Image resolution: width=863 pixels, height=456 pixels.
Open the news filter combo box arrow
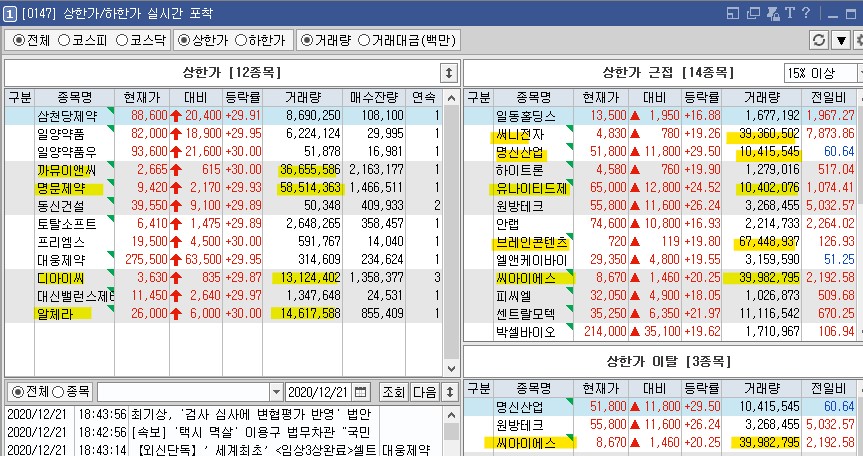point(276,392)
